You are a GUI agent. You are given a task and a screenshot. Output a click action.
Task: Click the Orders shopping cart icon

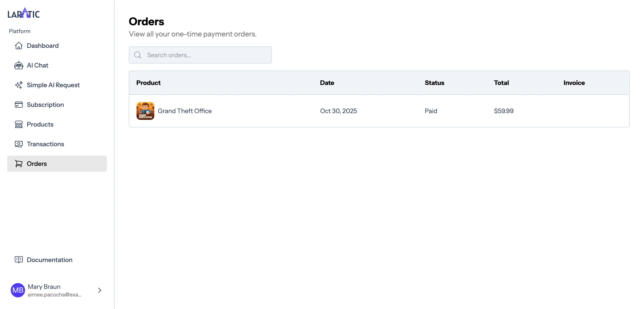[19, 164]
